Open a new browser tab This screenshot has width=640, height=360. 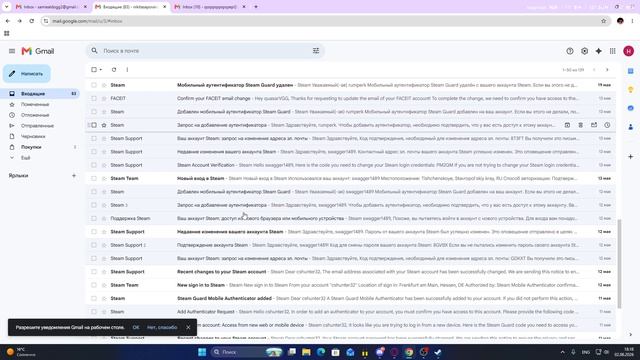(256, 7)
